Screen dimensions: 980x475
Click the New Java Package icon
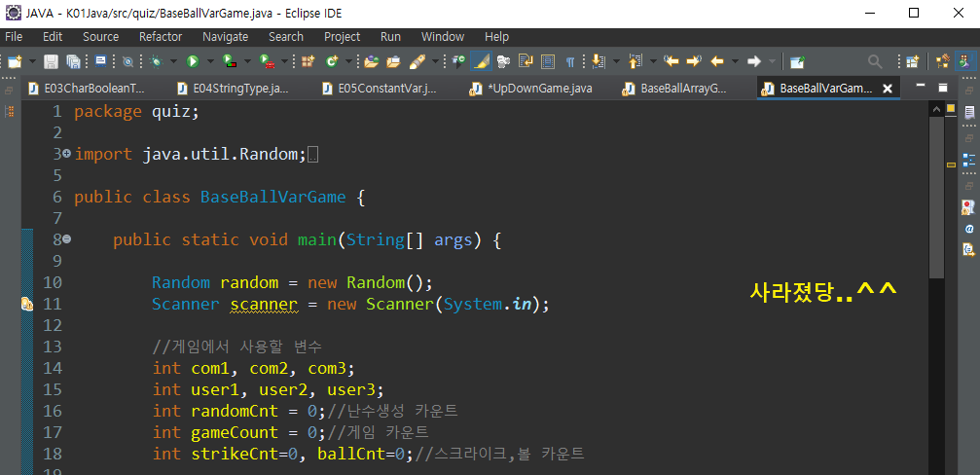[308, 61]
